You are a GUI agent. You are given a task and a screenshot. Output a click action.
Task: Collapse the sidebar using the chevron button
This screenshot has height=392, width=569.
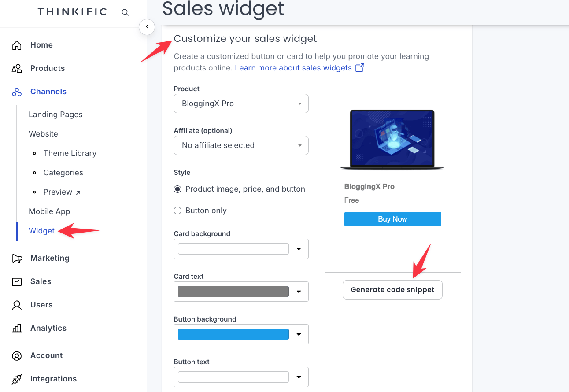coord(147,27)
